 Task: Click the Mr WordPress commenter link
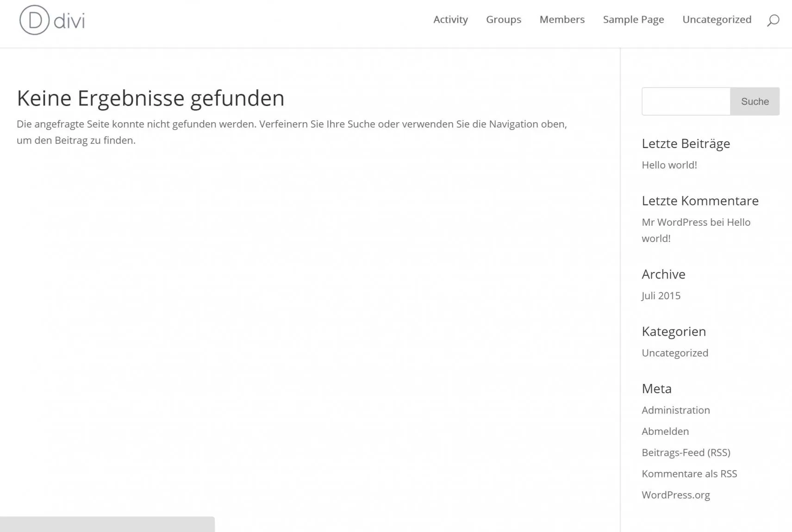[674, 222]
